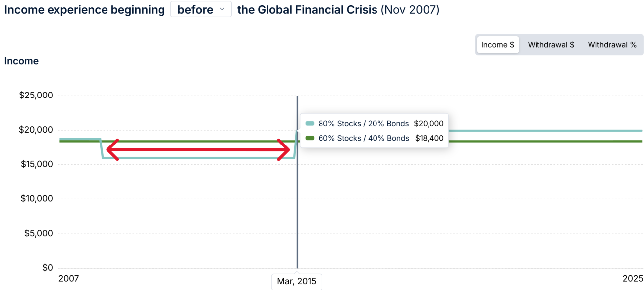Screen dimensions: 644x290
Task: Click the Mar, 2015 date marker label
Action: (296, 282)
